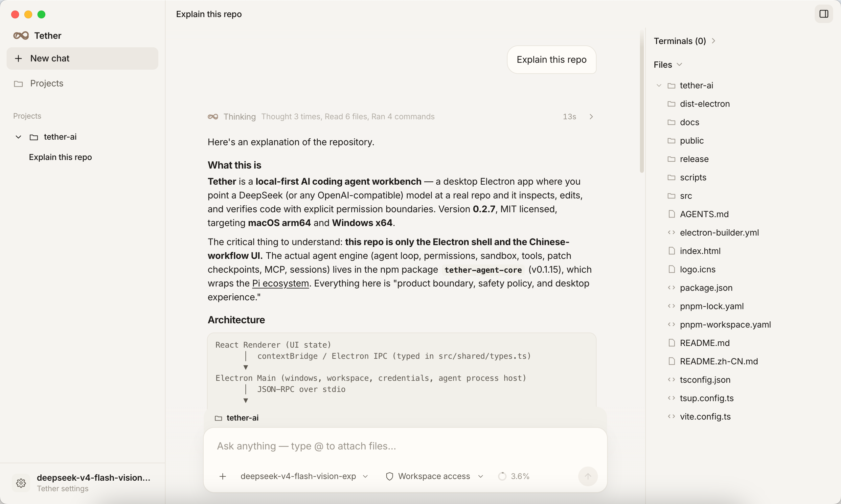
Task: Click the infinity icon beside Thinking
Action: [x=213, y=117]
